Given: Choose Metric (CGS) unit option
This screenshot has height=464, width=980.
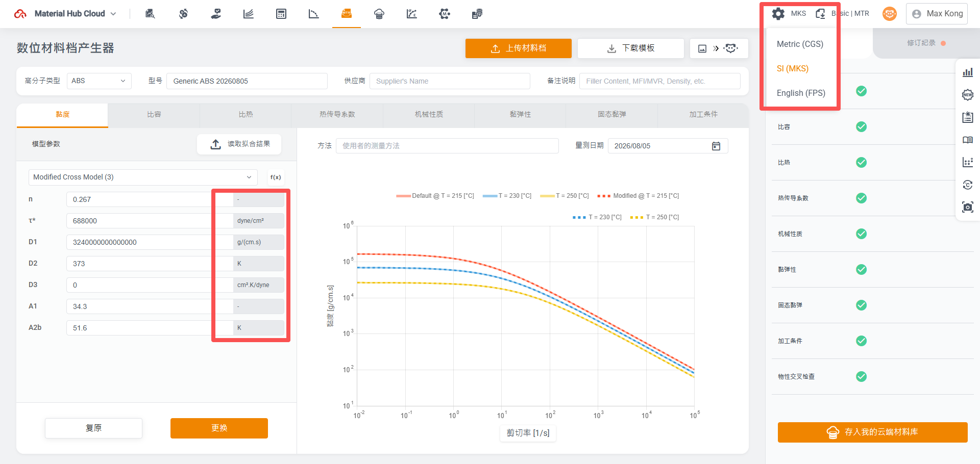Looking at the screenshot, I should coord(800,44).
